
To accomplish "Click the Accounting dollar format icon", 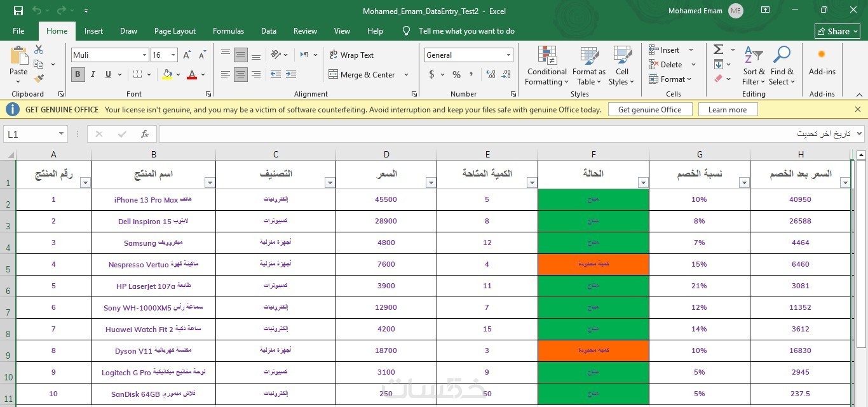I will coord(432,74).
